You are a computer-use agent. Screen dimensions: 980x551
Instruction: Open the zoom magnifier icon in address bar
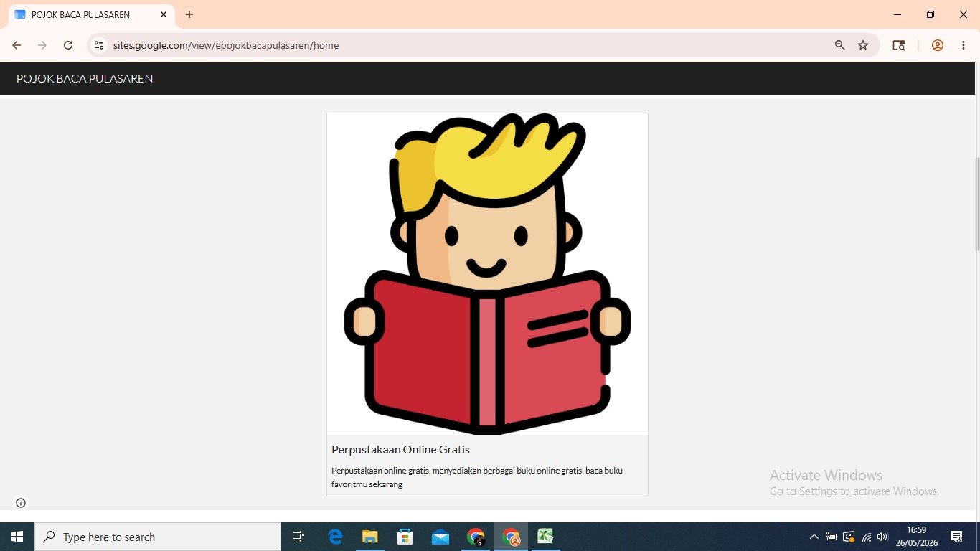pyautogui.click(x=840, y=45)
